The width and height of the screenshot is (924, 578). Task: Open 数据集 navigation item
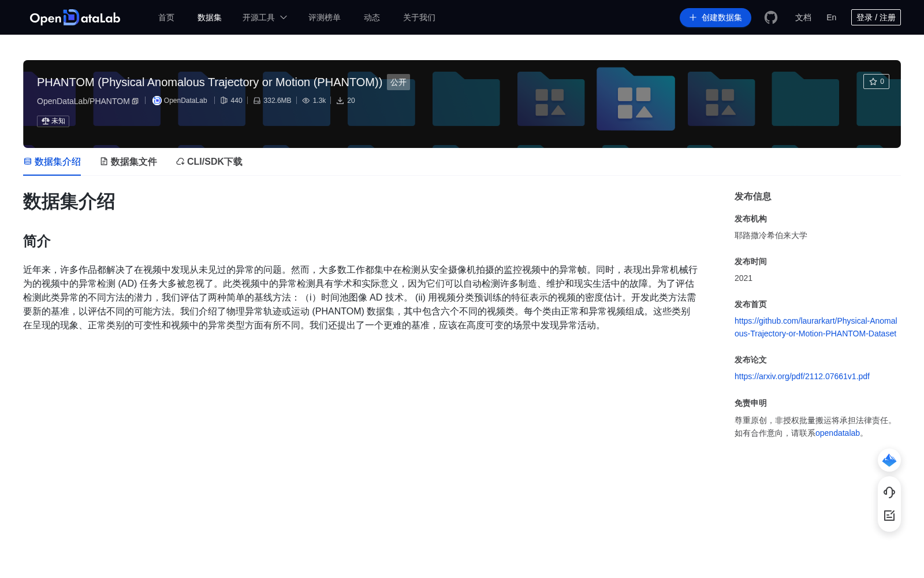(x=210, y=17)
